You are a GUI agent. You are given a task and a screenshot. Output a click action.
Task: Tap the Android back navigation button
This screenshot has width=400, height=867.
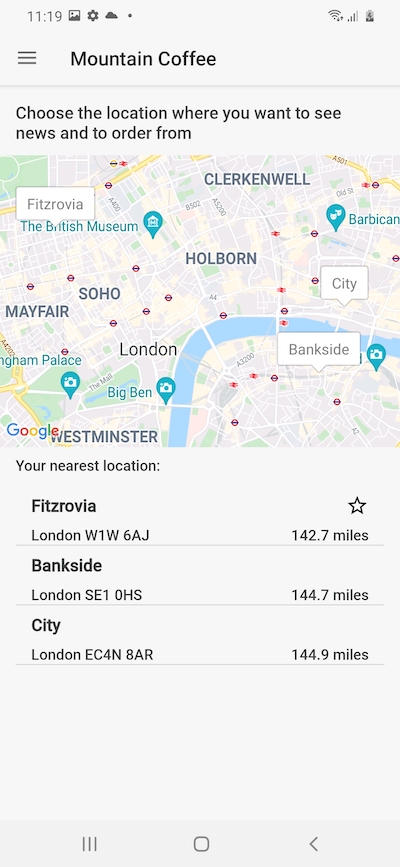click(313, 844)
